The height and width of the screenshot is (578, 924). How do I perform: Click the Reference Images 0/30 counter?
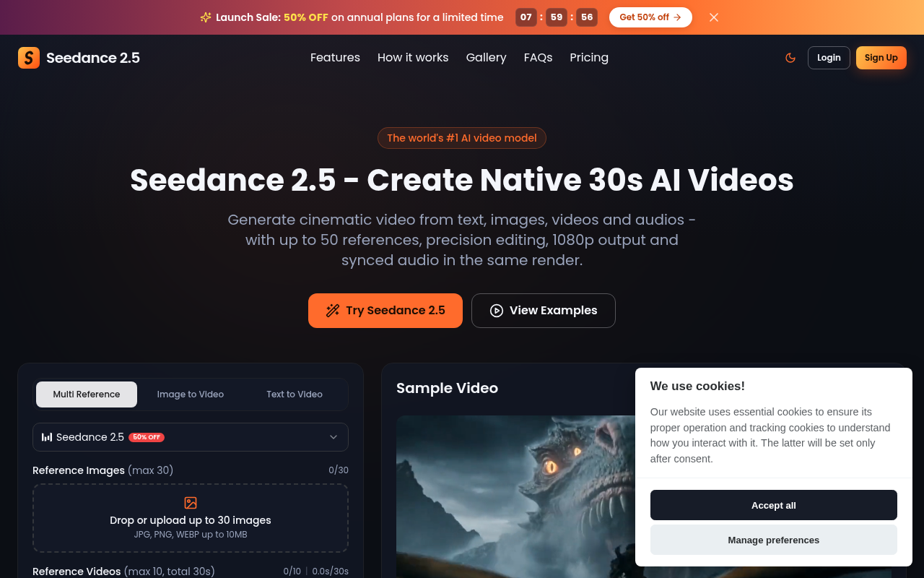tap(339, 470)
